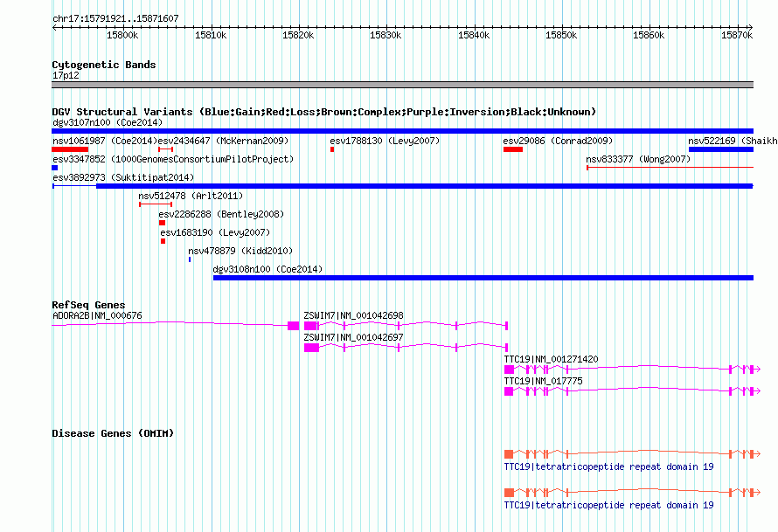Click nsv478879 (Kidd2010) label
This screenshot has height=532, width=778.
[x=240, y=251]
